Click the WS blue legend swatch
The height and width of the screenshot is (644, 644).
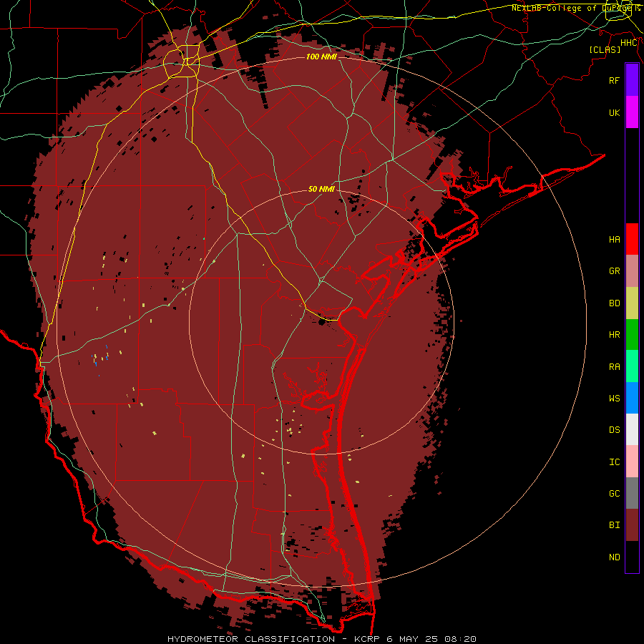632,398
